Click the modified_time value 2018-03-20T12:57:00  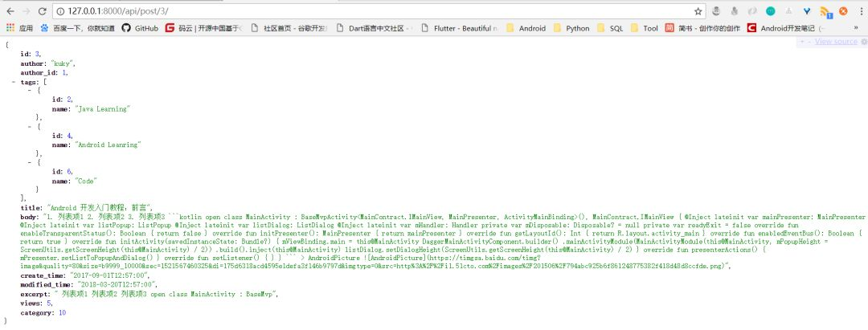click(115, 284)
